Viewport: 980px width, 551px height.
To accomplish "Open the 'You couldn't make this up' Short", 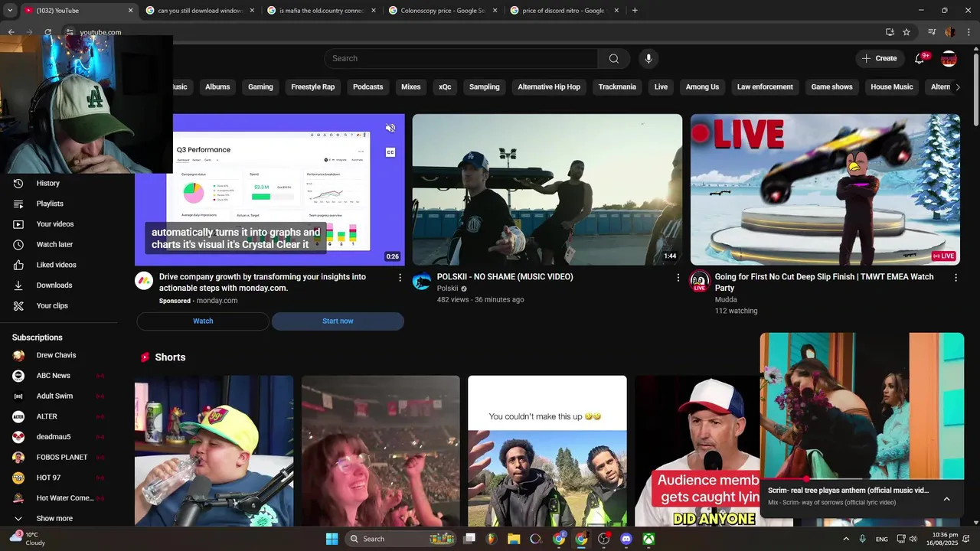I will (547, 451).
